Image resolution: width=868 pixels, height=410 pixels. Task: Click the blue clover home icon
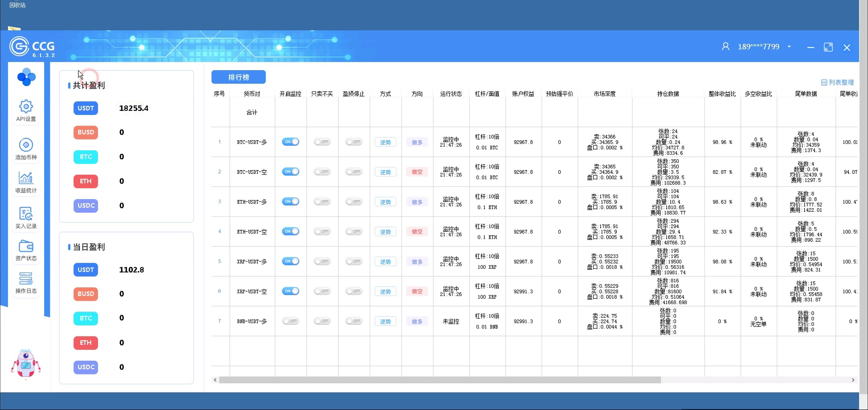click(26, 77)
